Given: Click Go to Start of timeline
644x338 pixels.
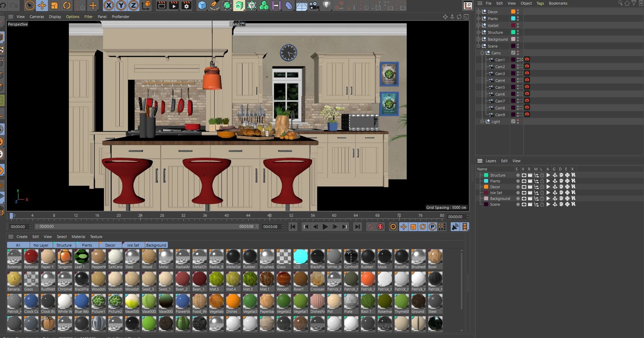Looking at the screenshot, I should (293, 227).
